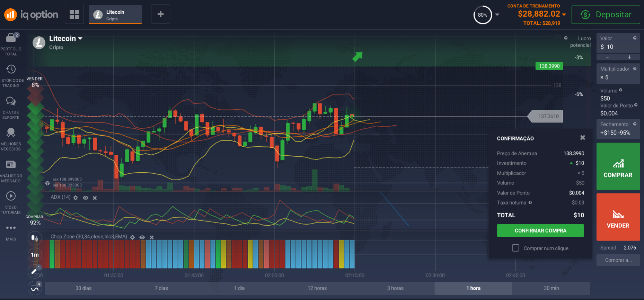644x300 pixels.
Task: Click the IQ Option logo
Action: pyautogui.click(x=31, y=15)
